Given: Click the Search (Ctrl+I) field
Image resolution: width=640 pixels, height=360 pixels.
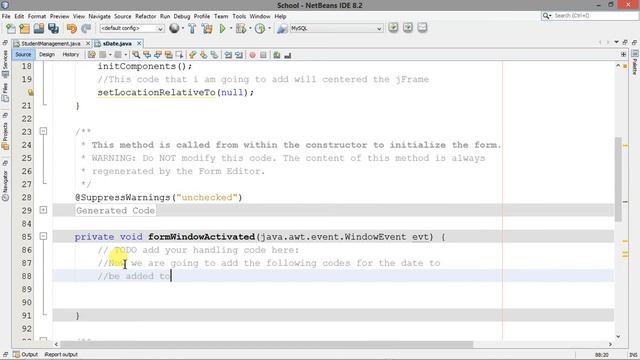Looking at the screenshot, I should click(x=590, y=16).
